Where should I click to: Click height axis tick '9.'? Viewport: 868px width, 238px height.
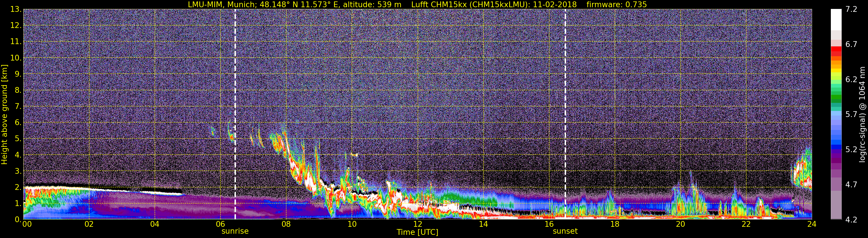(18, 74)
